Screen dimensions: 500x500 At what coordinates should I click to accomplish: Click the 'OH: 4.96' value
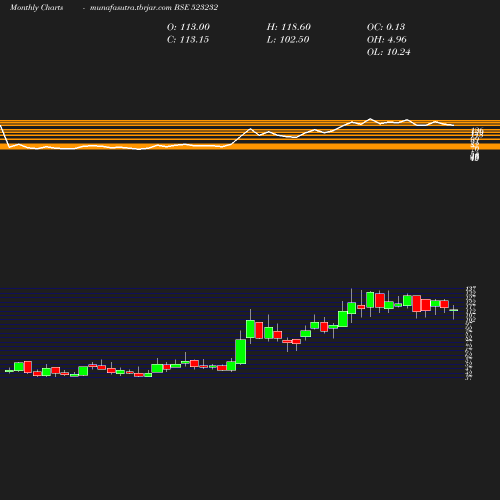[x=387, y=40]
